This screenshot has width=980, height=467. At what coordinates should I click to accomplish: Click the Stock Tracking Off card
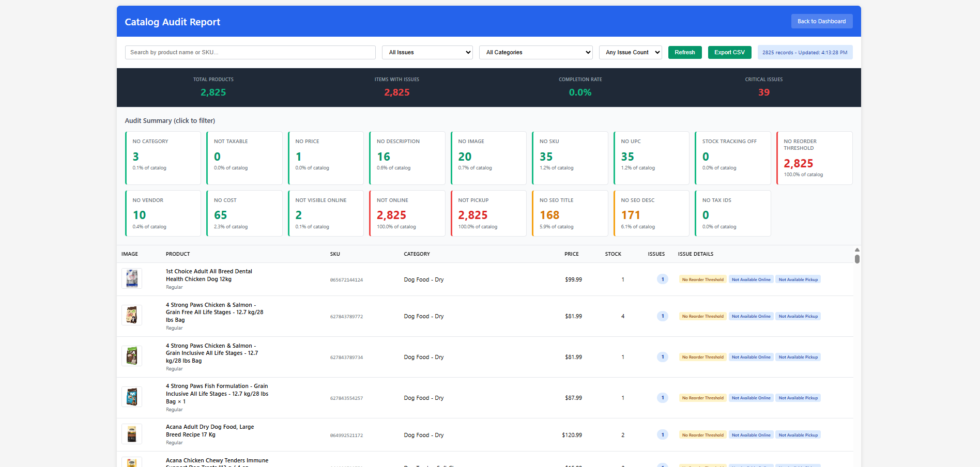733,158
